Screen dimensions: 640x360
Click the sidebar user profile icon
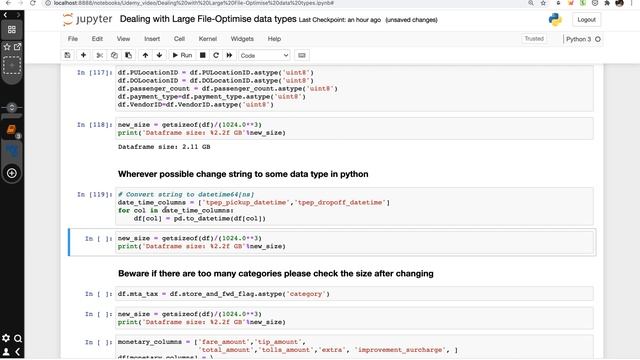[6, 351]
